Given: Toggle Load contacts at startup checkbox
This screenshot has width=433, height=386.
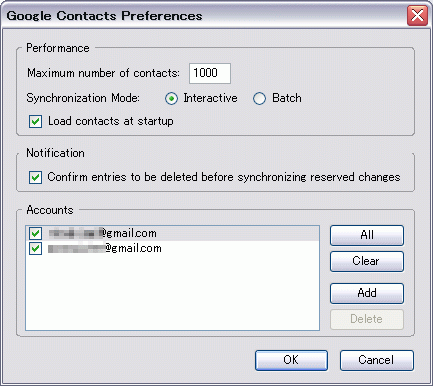Looking at the screenshot, I should (x=35, y=121).
